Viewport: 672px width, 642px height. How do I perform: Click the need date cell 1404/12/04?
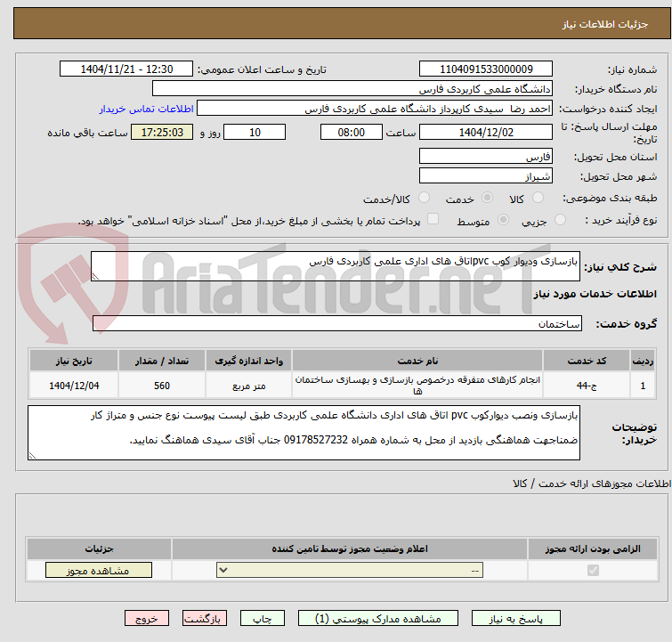pyautogui.click(x=74, y=386)
